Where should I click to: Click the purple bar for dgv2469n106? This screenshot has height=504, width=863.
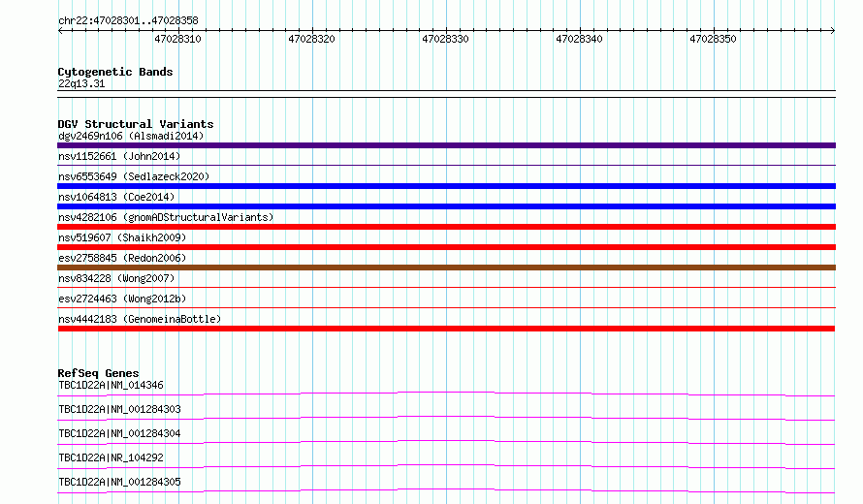(446, 145)
